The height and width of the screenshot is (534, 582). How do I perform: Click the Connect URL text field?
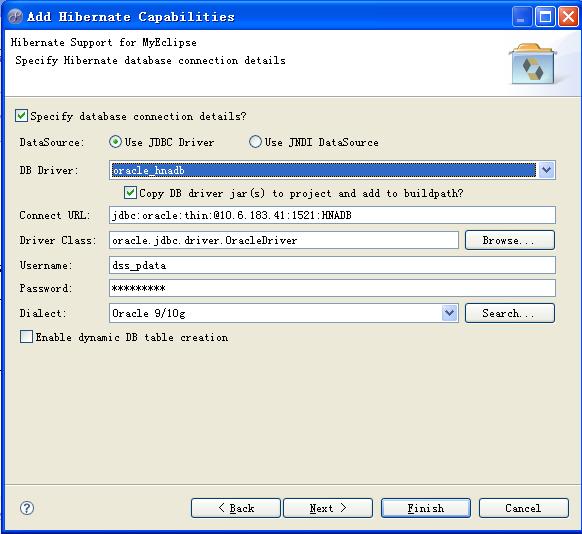332,215
